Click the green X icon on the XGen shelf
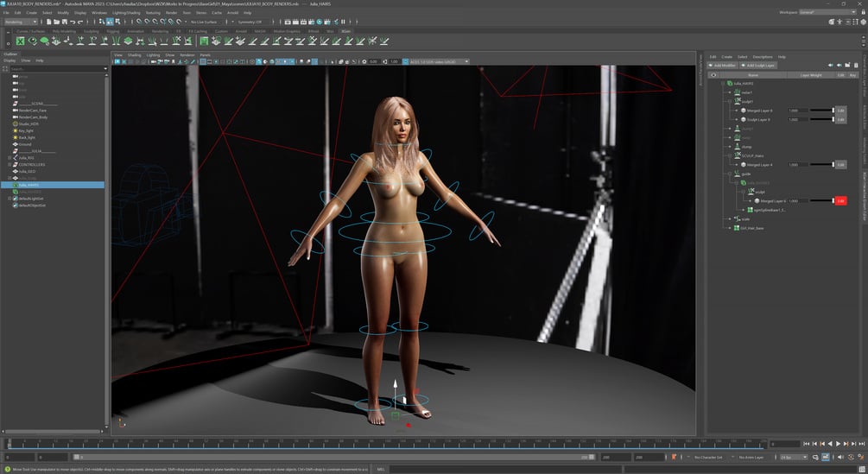Screen dimensions: 868x474 [21, 41]
